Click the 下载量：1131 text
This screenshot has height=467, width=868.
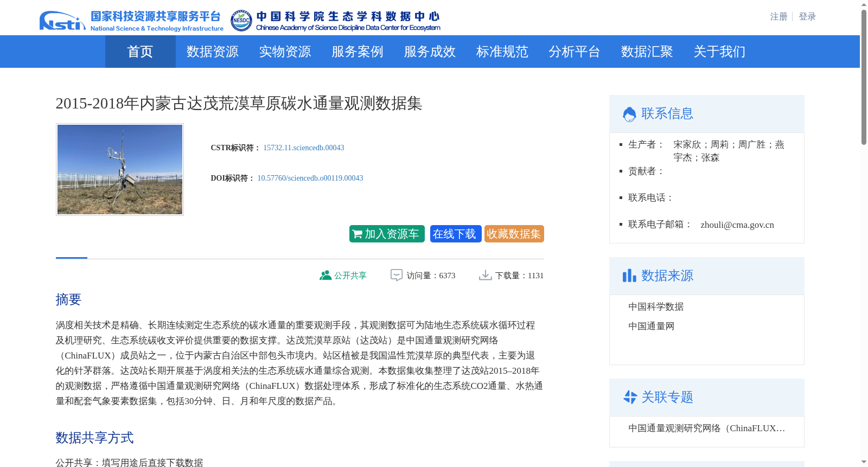point(520,276)
